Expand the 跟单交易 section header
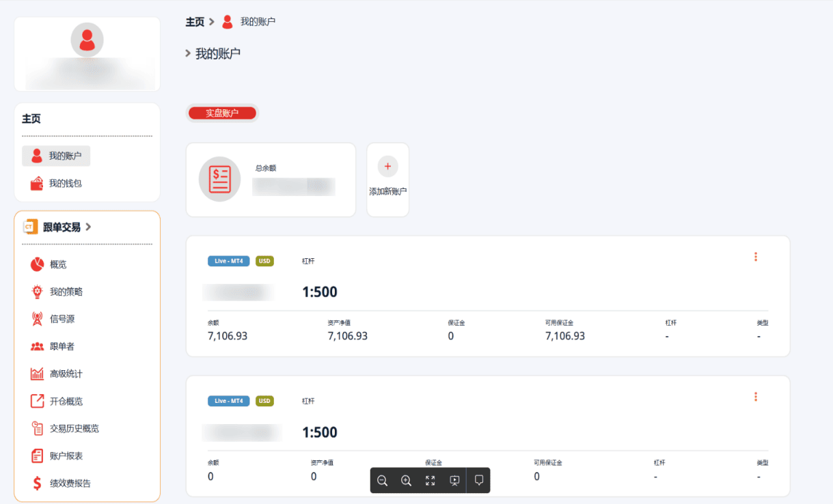833x504 pixels. pos(62,227)
